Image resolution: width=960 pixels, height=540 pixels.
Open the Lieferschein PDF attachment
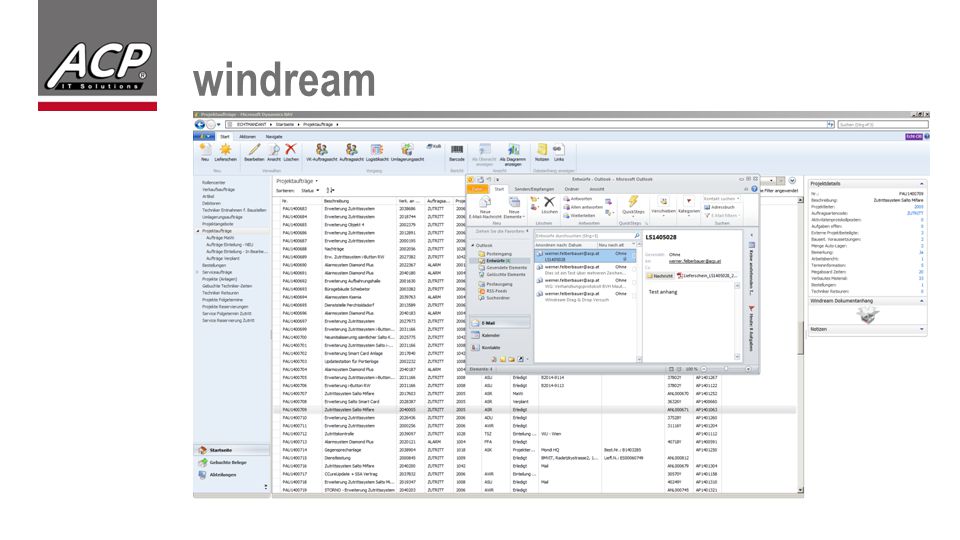pyautogui.click(x=708, y=276)
